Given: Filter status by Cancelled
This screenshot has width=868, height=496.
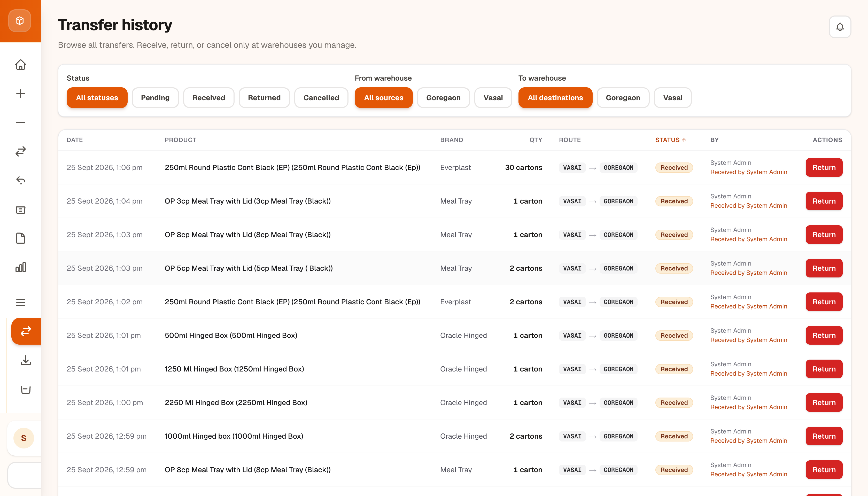Looking at the screenshot, I should (321, 98).
